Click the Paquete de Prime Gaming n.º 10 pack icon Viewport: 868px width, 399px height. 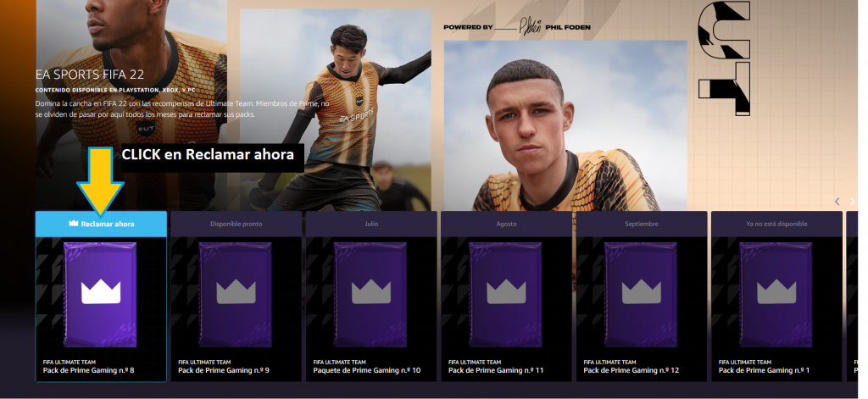point(371,295)
